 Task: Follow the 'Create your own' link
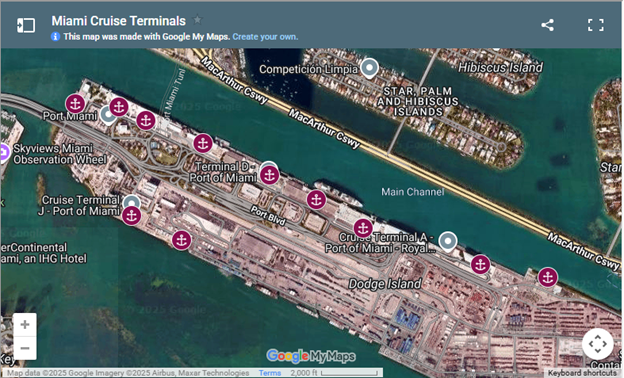[x=265, y=37]
